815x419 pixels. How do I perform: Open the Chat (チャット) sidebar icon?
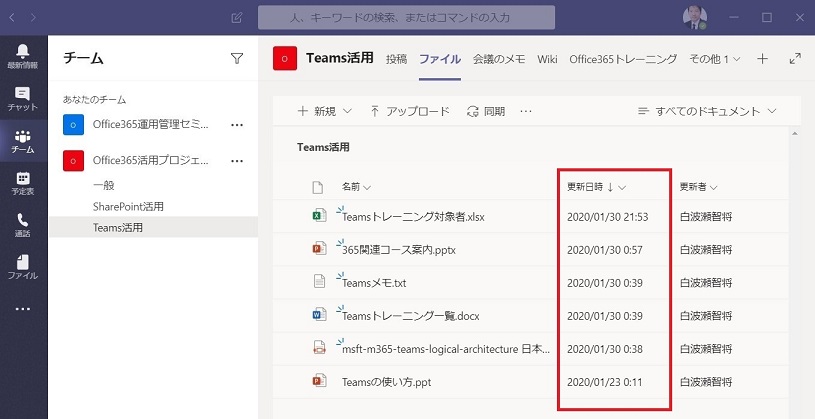coord(22,94)
